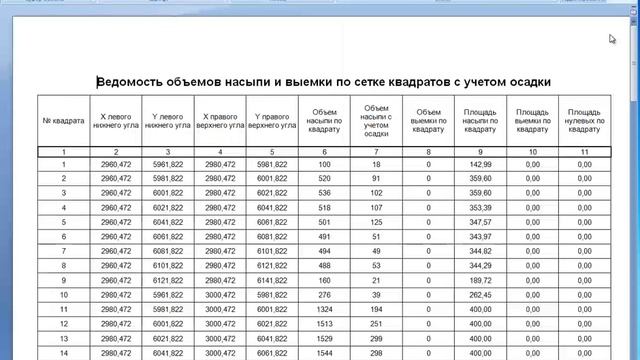
Task: Click the 'Y левого нижнего угла' header cell
Action: [x=168, y=121]
